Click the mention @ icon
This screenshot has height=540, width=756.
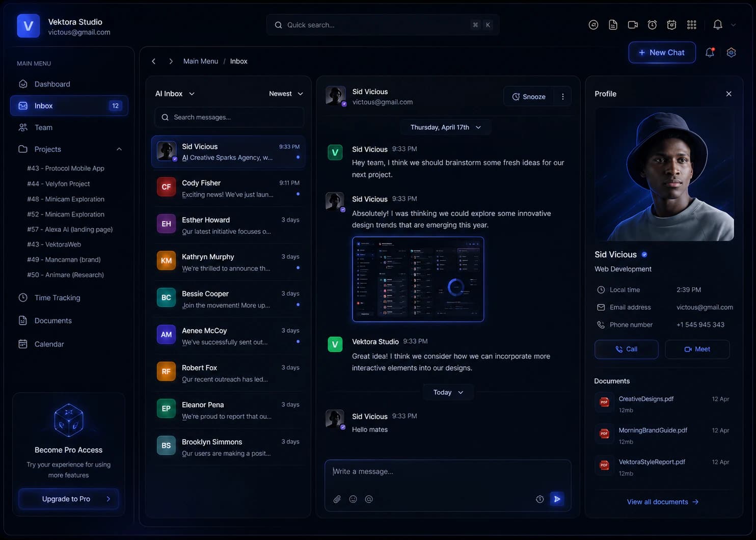coord(369,499)
